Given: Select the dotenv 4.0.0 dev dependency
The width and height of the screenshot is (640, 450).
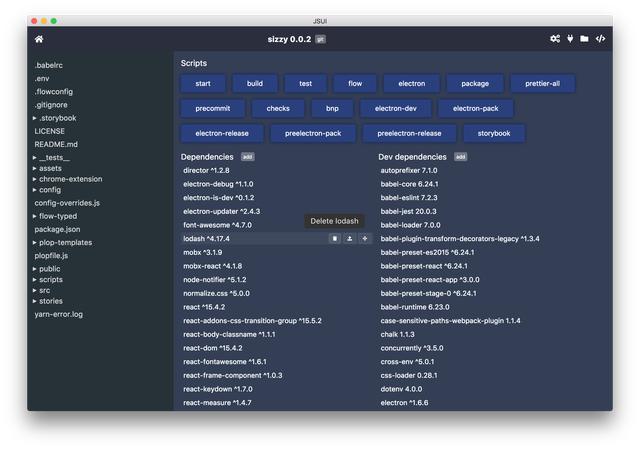Looking at the screenshot, I should [401, 389].
